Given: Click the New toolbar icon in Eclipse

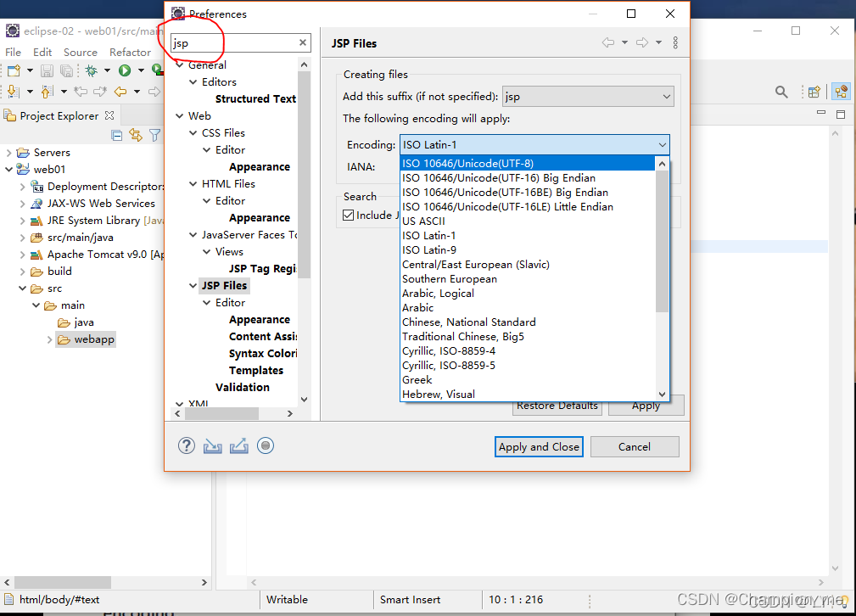Looking at the screenshot, I should point(14,70).
